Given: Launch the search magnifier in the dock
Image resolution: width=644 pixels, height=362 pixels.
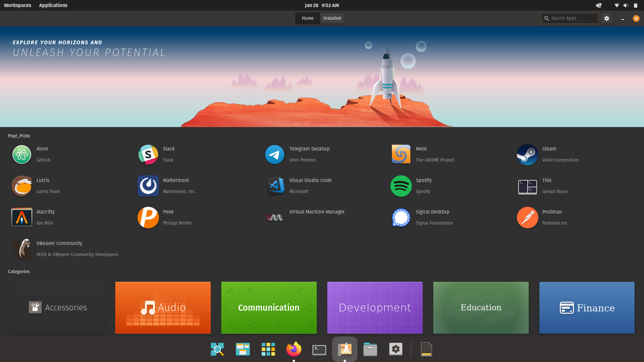Looking at the screenshot, I should 217,349.
